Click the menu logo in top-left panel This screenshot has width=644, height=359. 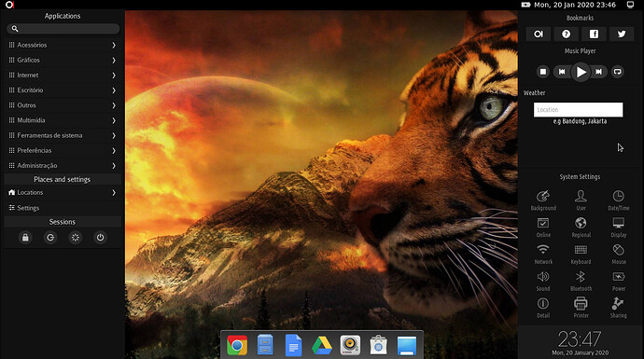[x=9, y=5]
